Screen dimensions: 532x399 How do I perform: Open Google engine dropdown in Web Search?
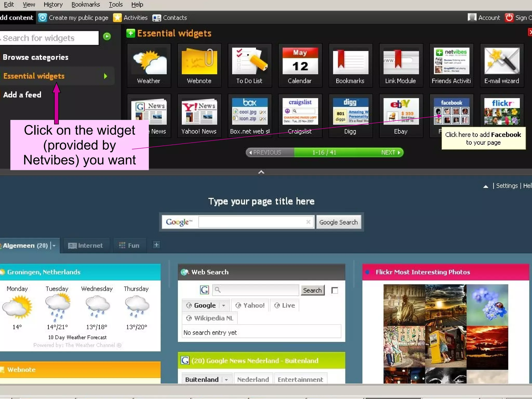[223, 305]
